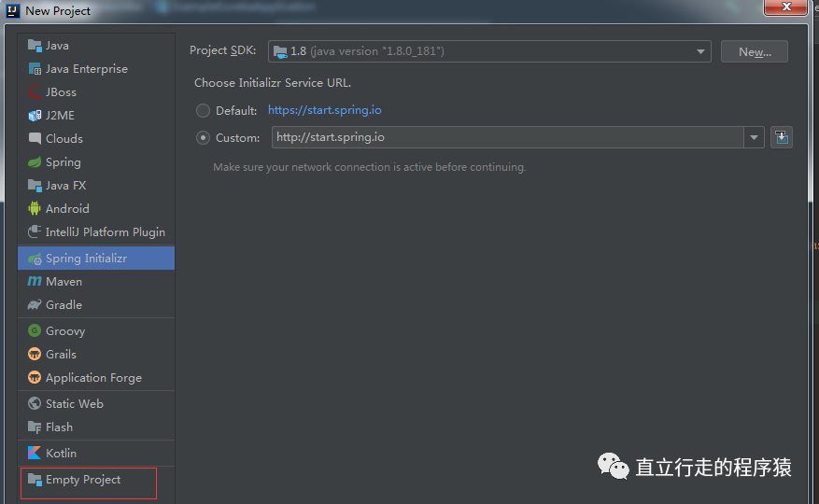This screenshot has height=504, width=819.
Task: Select the Custom service URL radio button
Action: point(203,138)
